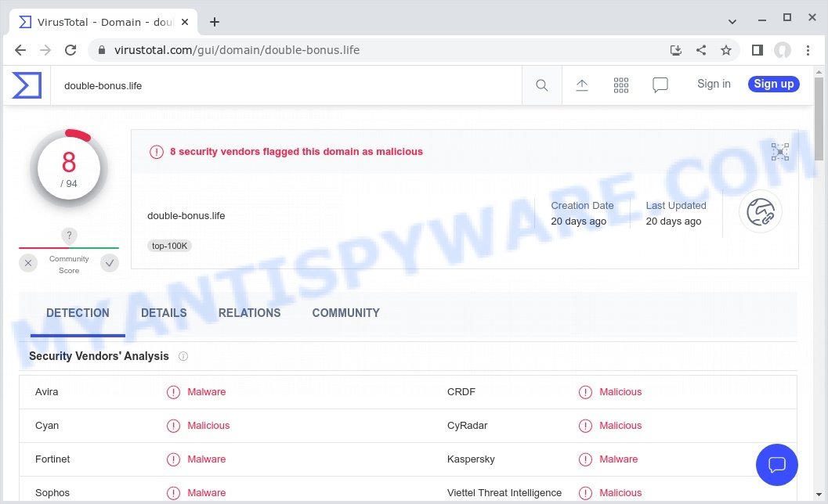Click the Creation Date label
Screen dimensions: 828x504
coord(583,206)
